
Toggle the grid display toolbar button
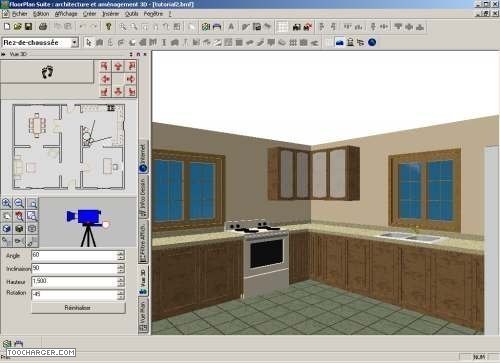tap(282, 27)
